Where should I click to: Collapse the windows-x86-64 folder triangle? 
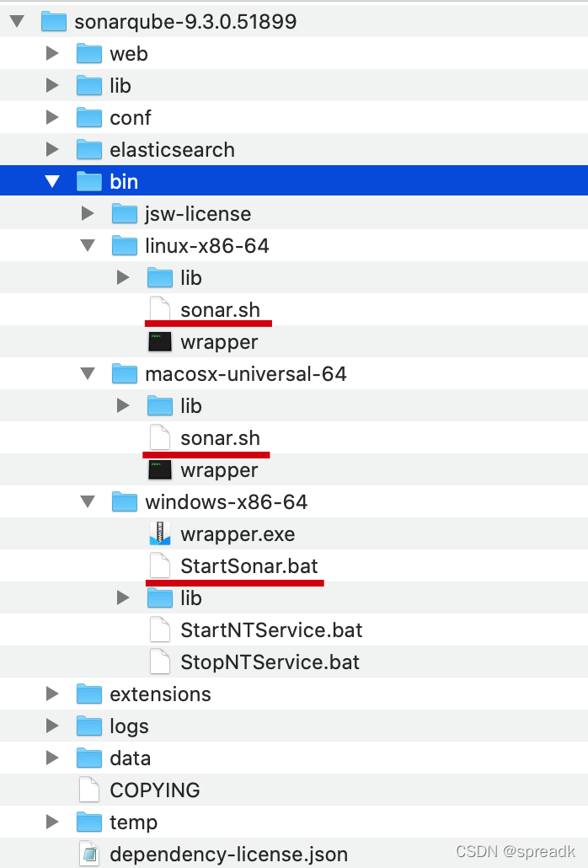click(88, 502)
